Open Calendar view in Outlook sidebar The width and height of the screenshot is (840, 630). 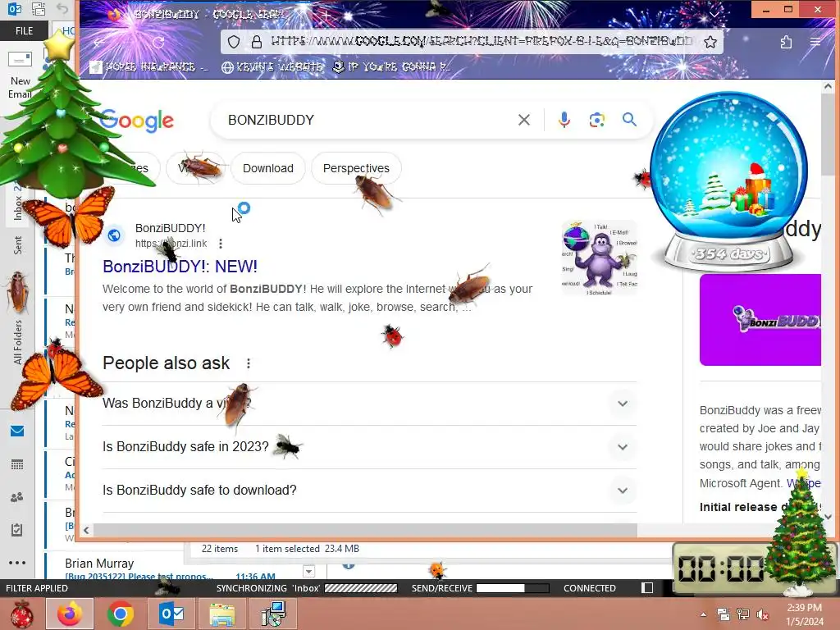pos(17,464)
